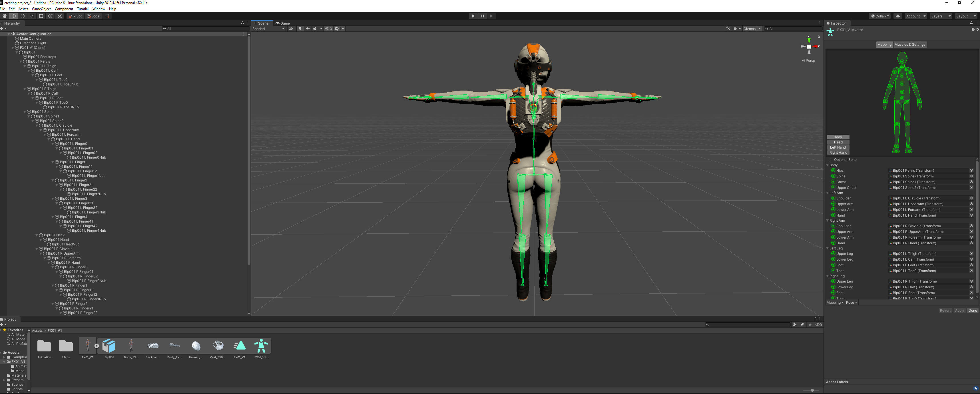Open the GameObject menu
Screen dimensions: 980x394
(x=41, y=9)
